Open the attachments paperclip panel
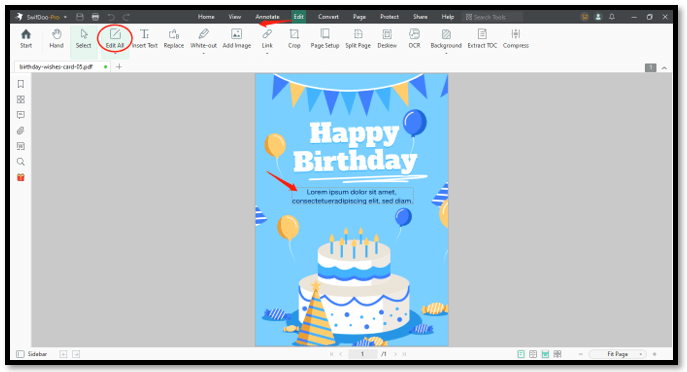This screenshot has width=687, height=372. (21, 131)
